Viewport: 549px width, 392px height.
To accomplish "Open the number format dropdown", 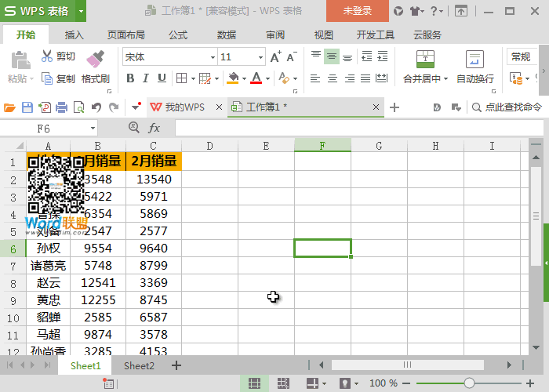I will click(x=522, y=56).
